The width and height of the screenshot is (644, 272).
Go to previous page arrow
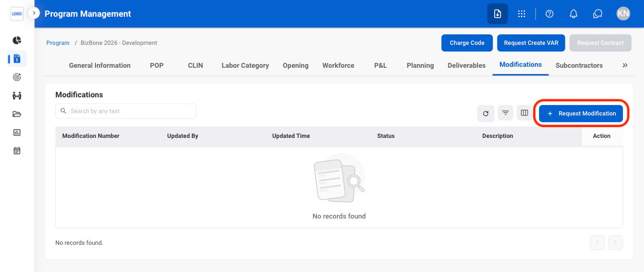click(597, 243)
